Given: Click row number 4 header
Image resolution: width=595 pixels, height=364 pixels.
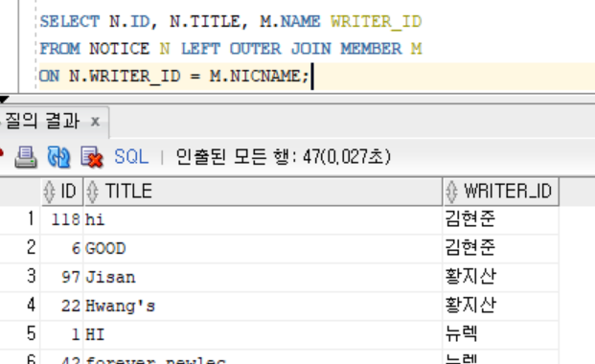Looking at the screenshot, I should pos(20,306).
